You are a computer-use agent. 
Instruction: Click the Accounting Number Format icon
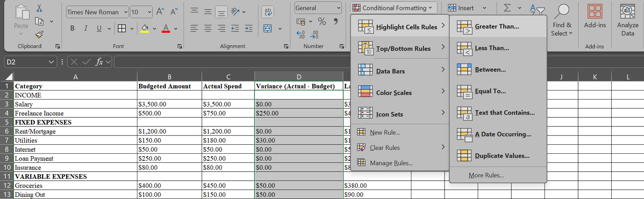301,21
